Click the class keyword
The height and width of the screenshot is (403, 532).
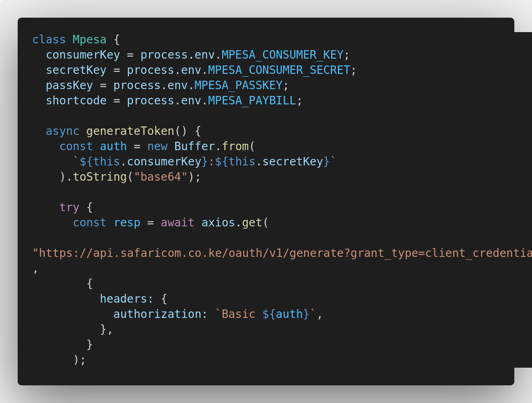pyautogui.click(x=49, y=40)
